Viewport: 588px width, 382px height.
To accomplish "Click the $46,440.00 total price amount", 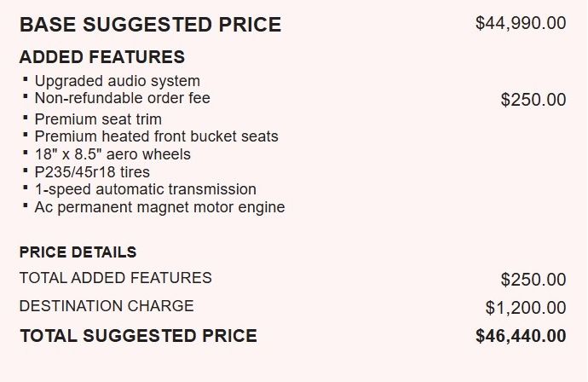I will click(x=521, y=336).
